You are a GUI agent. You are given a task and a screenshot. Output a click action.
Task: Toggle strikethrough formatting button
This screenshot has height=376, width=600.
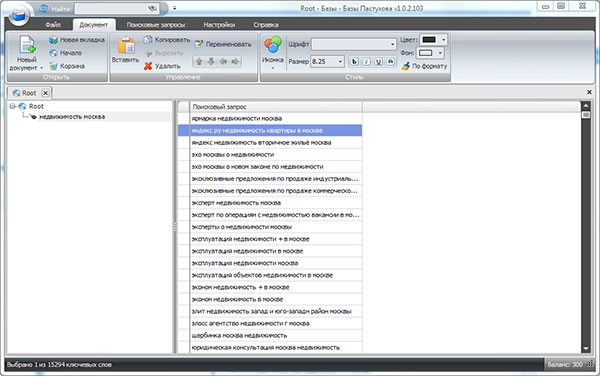[x=390, y=62]
